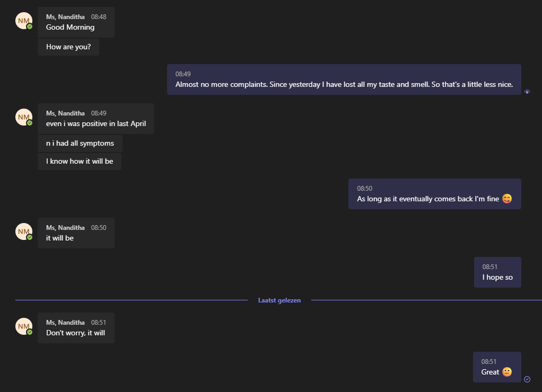Image resolution: width=542 pixels, height=392 pixels.
Task: Select the "How are you?" message
Action: [68, 47]
